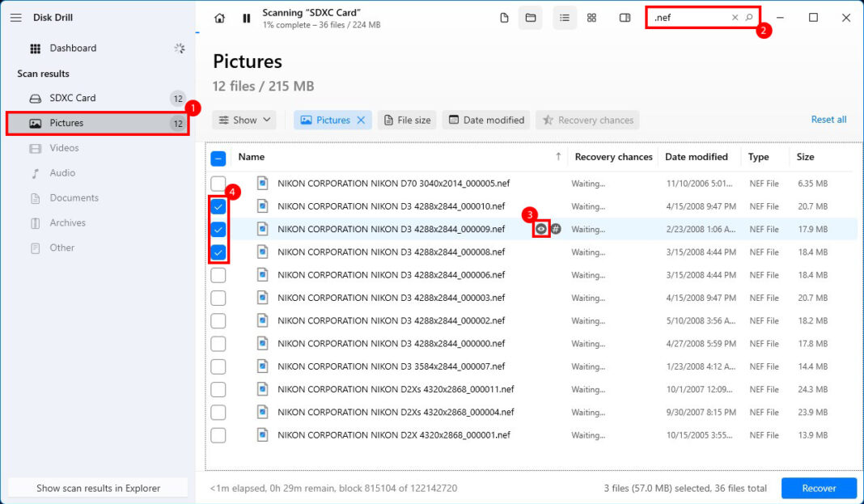Open the Date modified filter
This screenshot has width=864, height=504.
485,119
